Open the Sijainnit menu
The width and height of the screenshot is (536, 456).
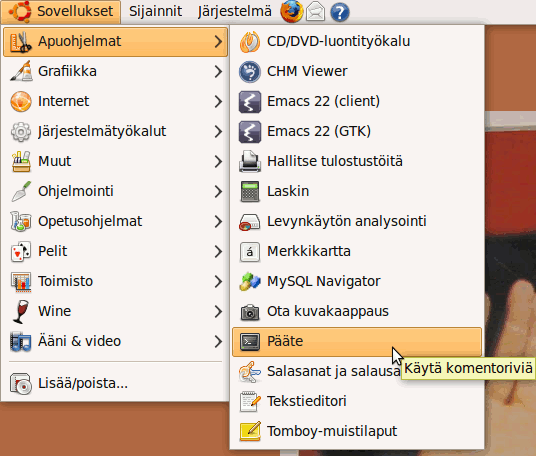156,12
